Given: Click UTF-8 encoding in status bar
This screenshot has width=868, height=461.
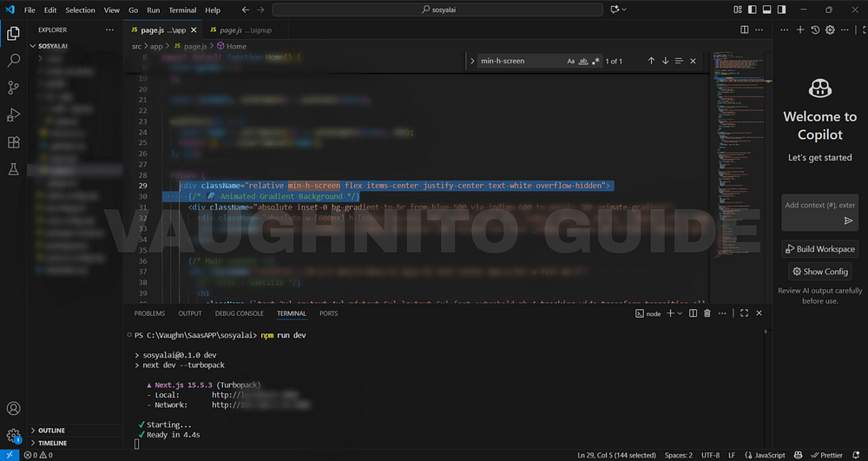Looking at the screenshot, I should pos(710,455).
